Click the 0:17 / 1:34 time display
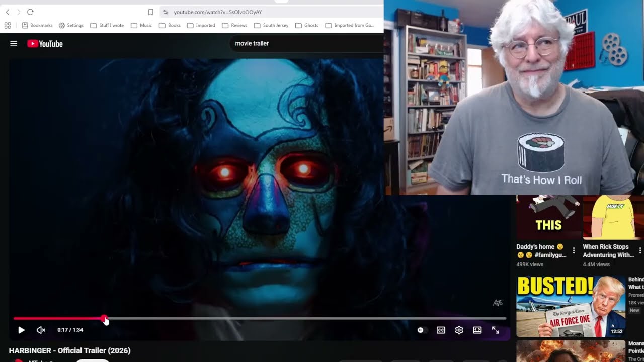The image size is (644, 362). pos(70,330)
